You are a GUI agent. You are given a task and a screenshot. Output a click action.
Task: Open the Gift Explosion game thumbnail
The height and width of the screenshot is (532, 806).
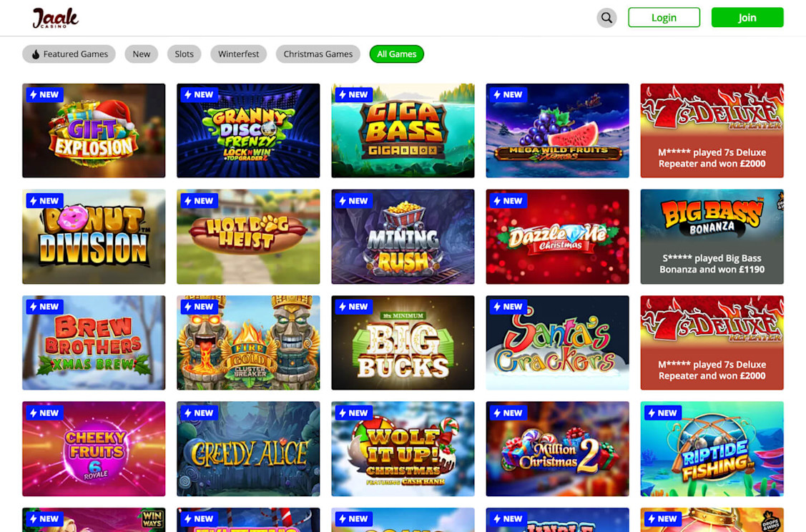(94, 131)
